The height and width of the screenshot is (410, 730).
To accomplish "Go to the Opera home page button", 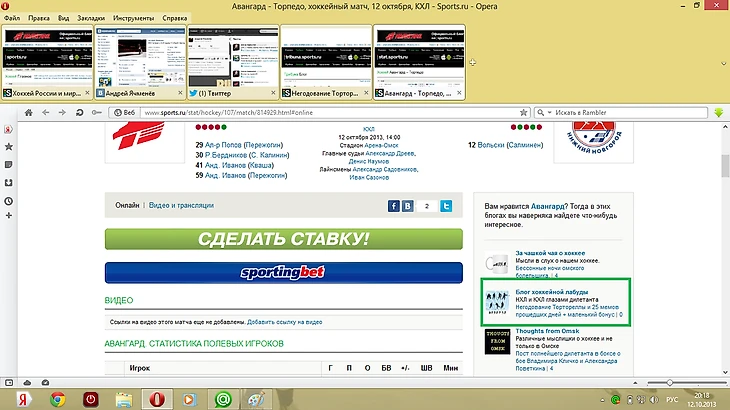I will [29, 113].
